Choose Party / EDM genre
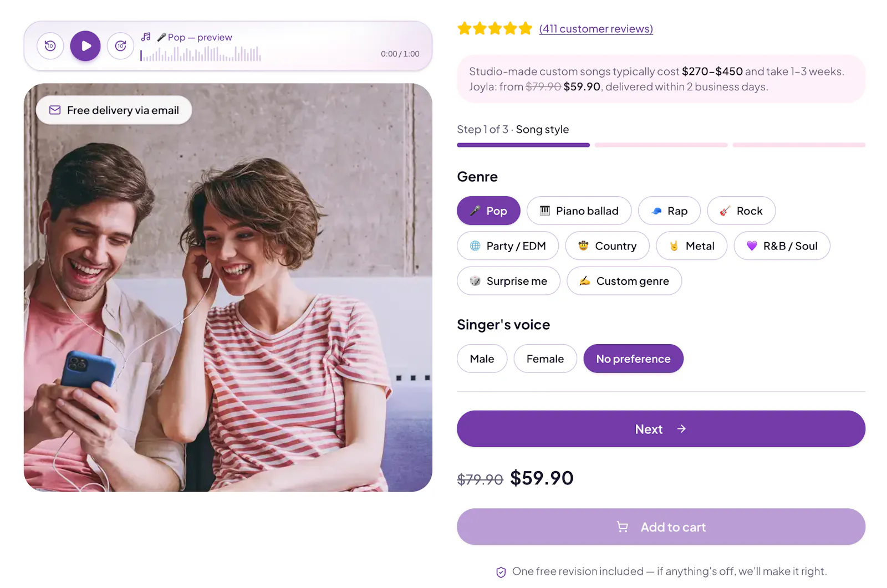This screenshot has width=887, height=588. [508, 246]
